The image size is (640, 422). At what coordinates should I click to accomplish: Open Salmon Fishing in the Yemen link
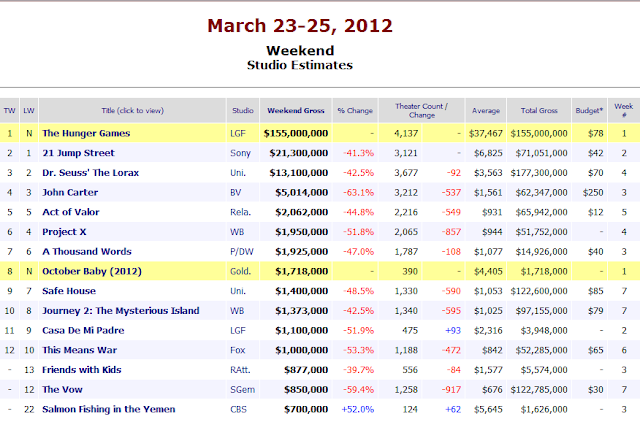point(109,409)
